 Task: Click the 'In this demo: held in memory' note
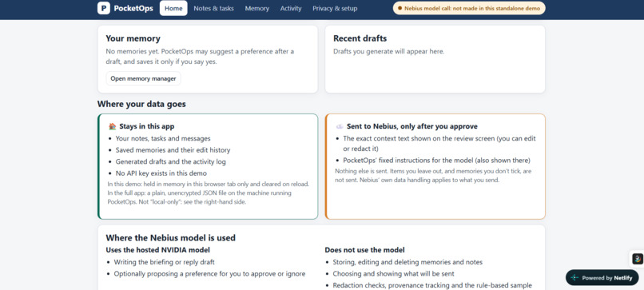click(x=209, y=193)
